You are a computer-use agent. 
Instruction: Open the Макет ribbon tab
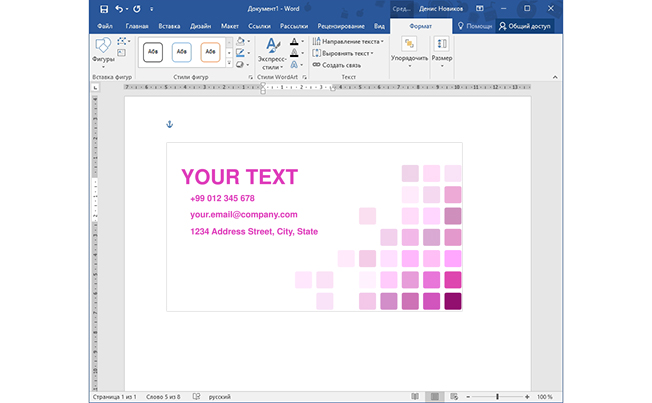click(x=230, y=26)
